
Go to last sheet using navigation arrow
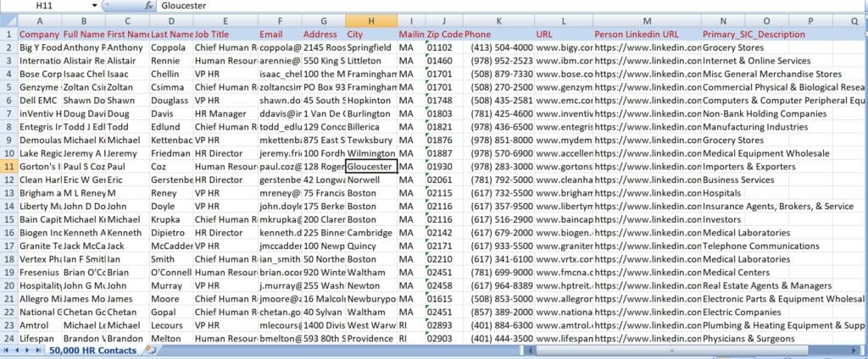pyautogui.click(x=39, y=350)
